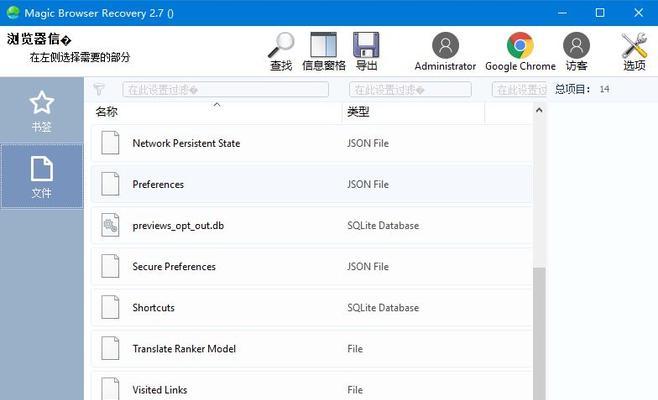Screen dimensions: 658x400
Task: Click SQLite Database type of Shortcuts
Action: point(383,308)
